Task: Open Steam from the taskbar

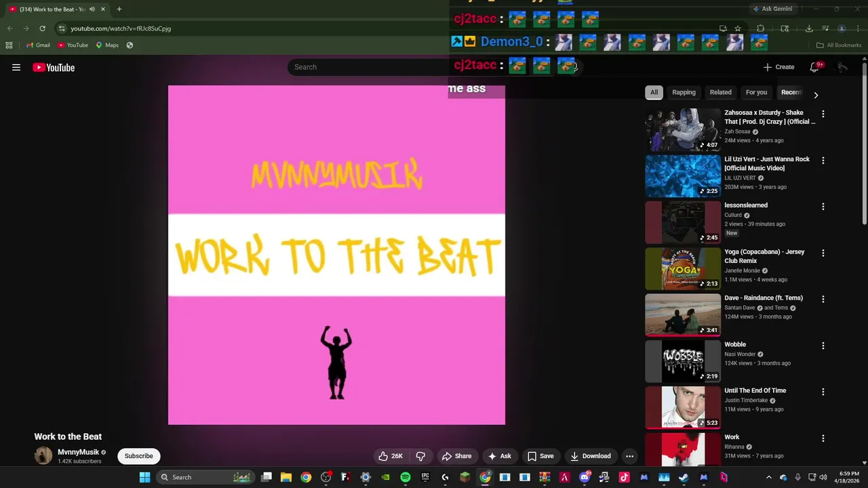Action: 684,477
